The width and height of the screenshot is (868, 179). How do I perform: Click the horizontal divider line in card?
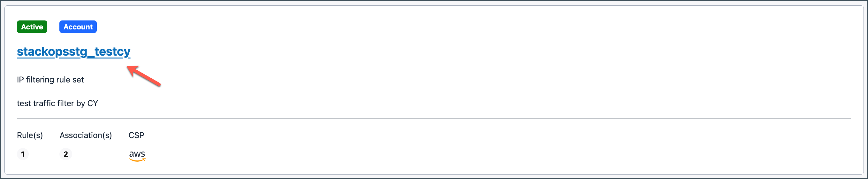point(434,119)
